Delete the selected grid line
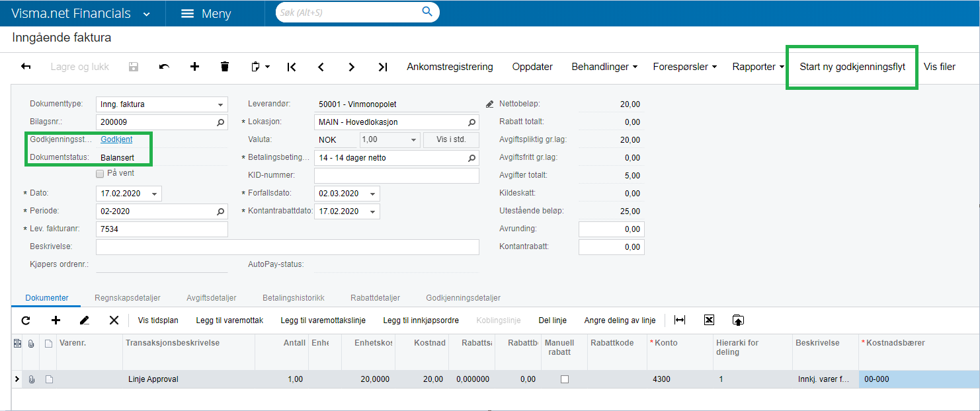Image resolution: width=980 pixels, height=411 pixels. point(114,320)
